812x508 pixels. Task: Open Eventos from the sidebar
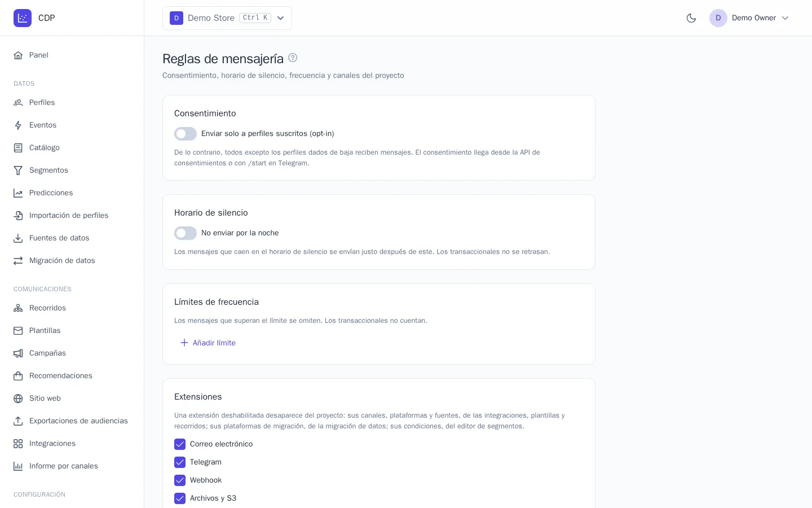pos(72,125)
